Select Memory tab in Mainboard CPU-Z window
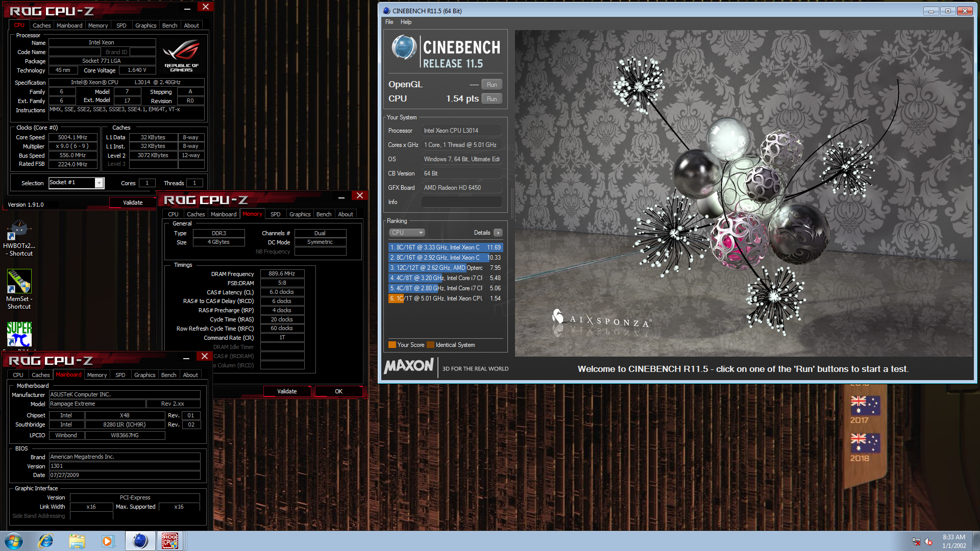The width and height of the screenshot is (980, 551). tap(97, 375)
